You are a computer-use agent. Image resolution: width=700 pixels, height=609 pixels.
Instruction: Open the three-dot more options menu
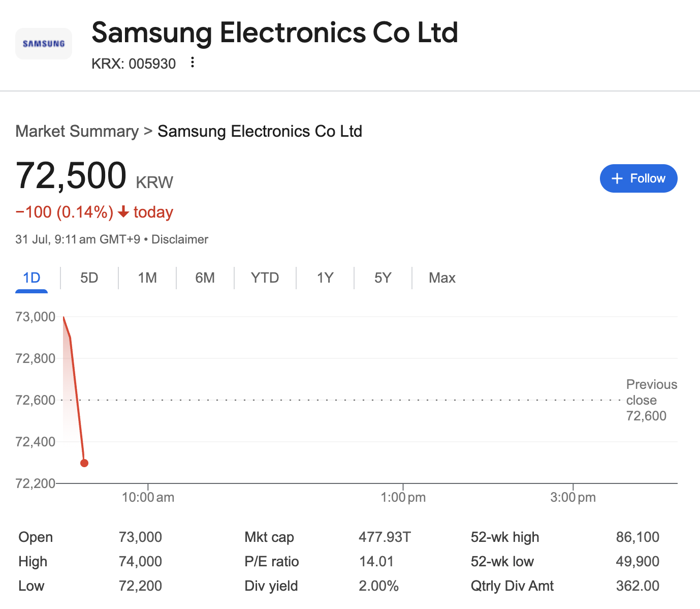(192, 63)
